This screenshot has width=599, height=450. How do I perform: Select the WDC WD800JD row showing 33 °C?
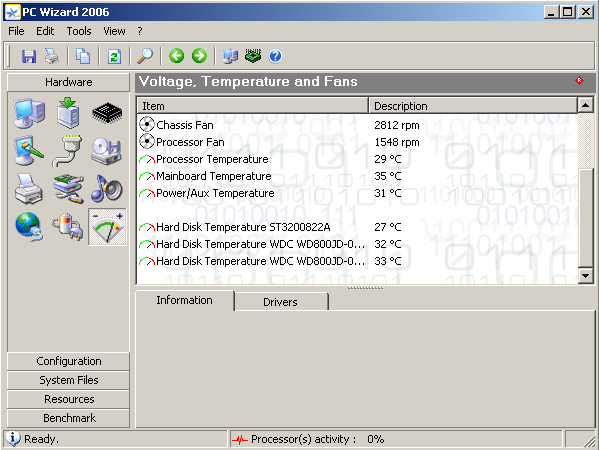click(x=357, y=261)
